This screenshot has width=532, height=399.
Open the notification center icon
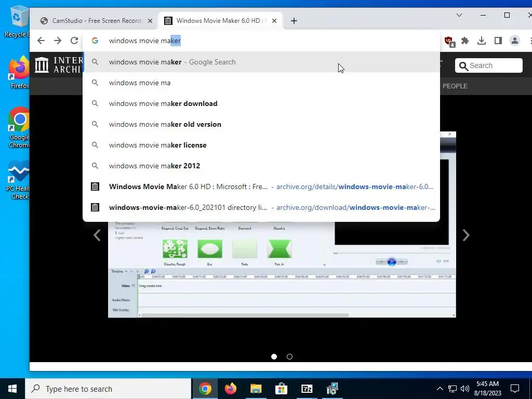515,389
